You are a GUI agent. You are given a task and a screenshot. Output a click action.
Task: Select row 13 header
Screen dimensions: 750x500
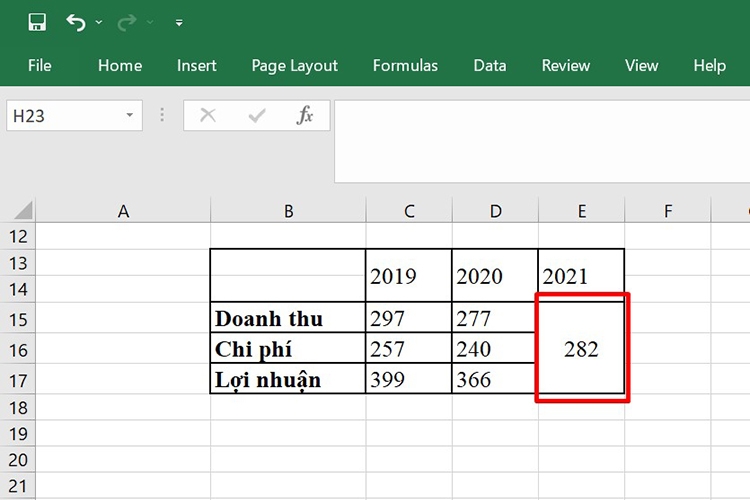click(x=18, y=263)
